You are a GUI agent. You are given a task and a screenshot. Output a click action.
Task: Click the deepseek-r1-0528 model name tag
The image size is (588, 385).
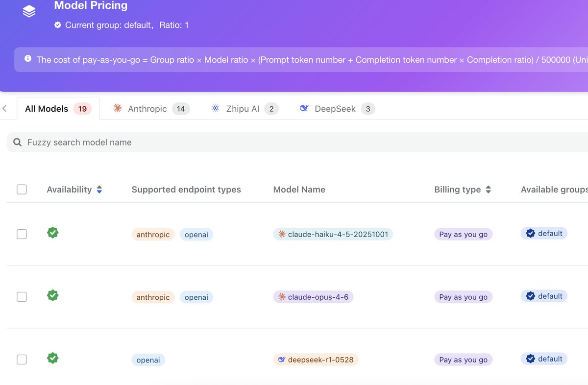click(316, 360)
